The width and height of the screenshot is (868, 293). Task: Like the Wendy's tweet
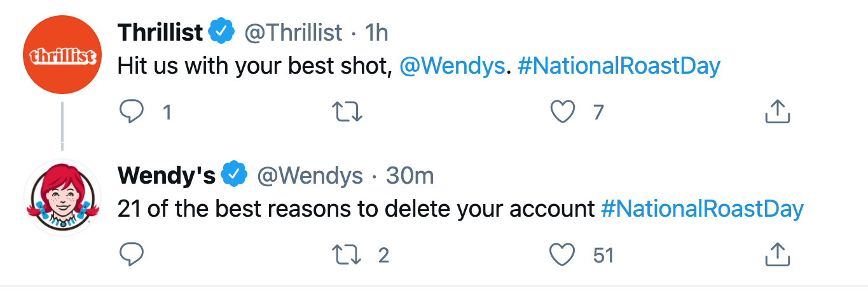(563, 255)
